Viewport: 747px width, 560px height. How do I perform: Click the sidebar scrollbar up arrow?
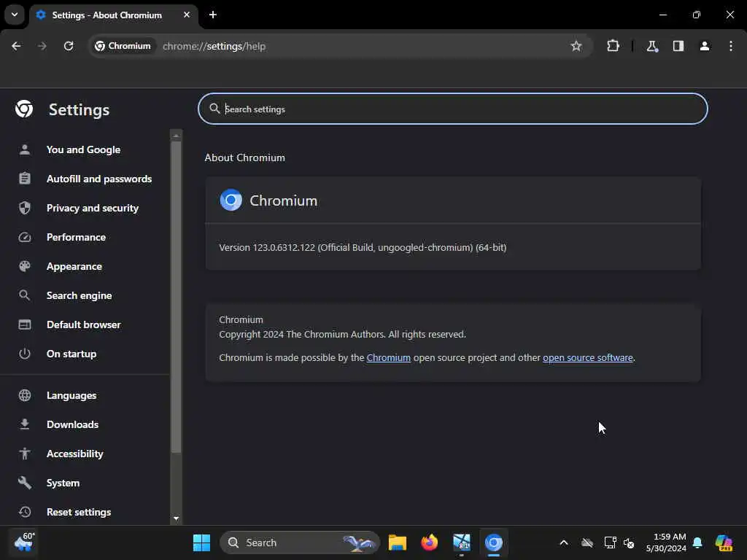pyautogui.click(x=177, y=136)
